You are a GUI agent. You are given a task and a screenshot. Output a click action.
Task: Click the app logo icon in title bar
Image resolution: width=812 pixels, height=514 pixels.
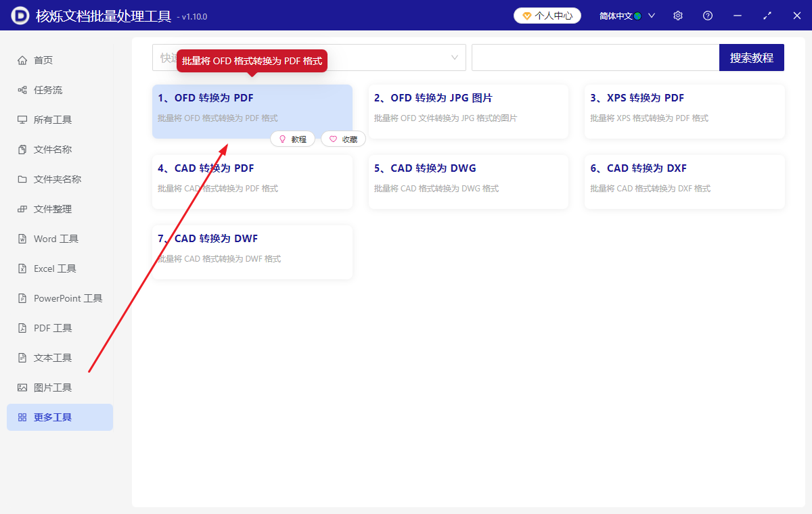[x=20, y=15]
